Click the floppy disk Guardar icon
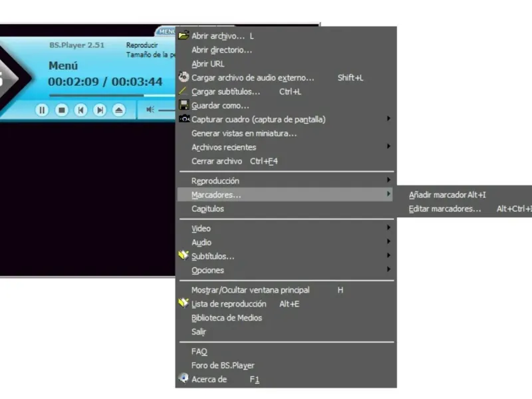532x399 pixels. (x=184, y=105)
